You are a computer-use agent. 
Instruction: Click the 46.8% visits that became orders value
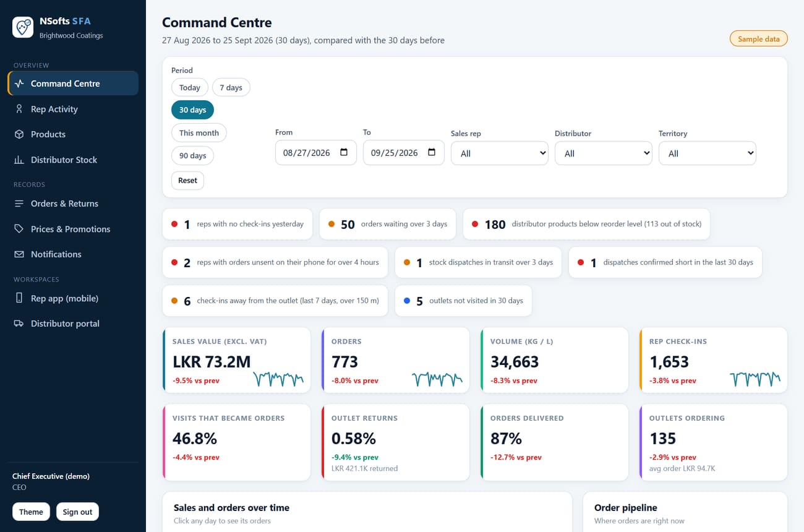tap(195, 439)
